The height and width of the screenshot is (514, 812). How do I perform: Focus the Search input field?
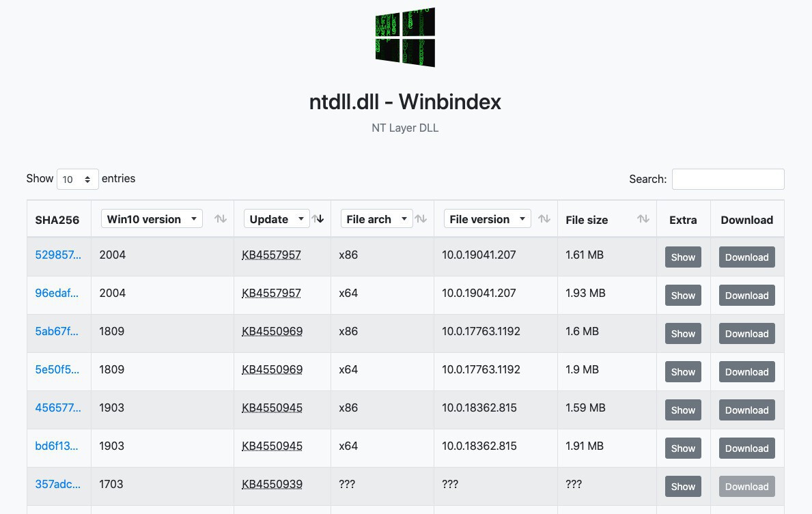click(727, 179)
